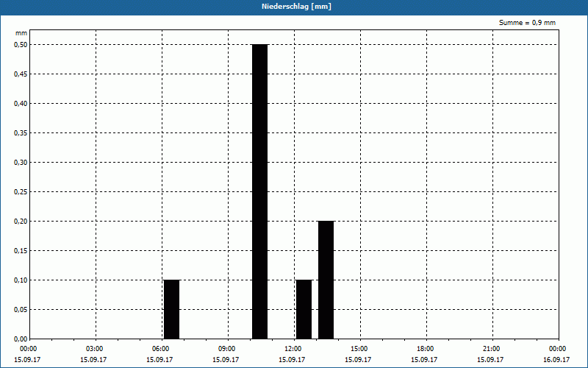
Task: Click the 15:00 time axis label
Action: [359, 349]
